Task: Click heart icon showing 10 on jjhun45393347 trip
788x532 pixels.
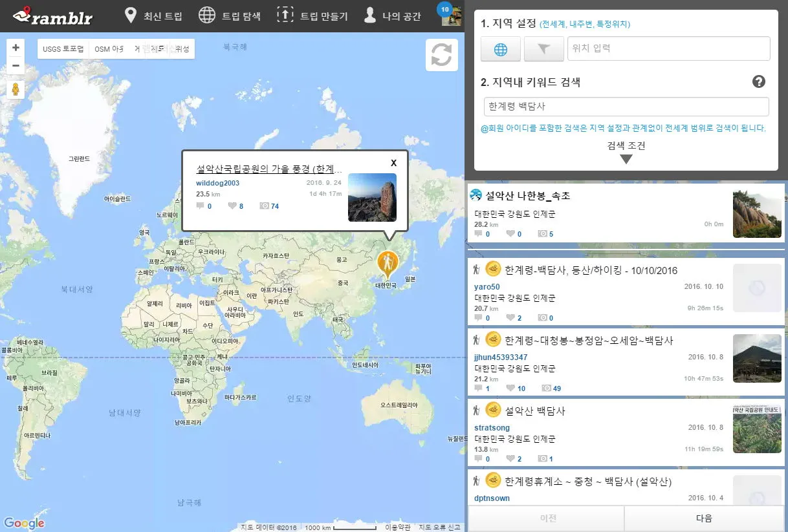Action: [510, 388]
